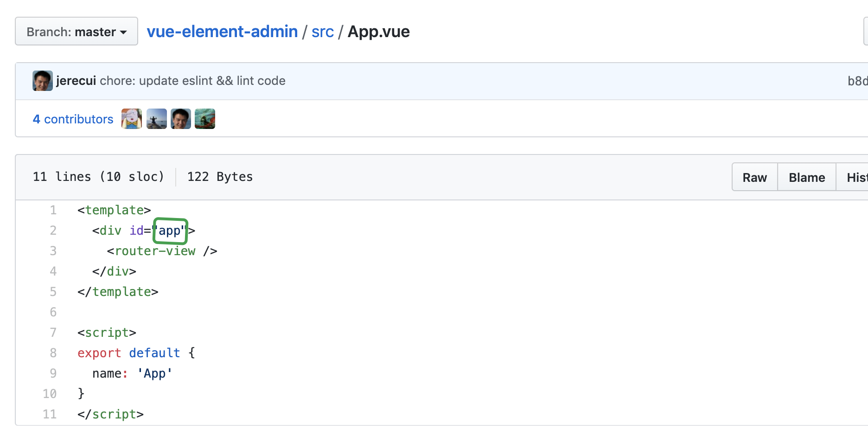868x437 pixels.
Task: Click the commit message about eslint update
Action: coord(192,81)
